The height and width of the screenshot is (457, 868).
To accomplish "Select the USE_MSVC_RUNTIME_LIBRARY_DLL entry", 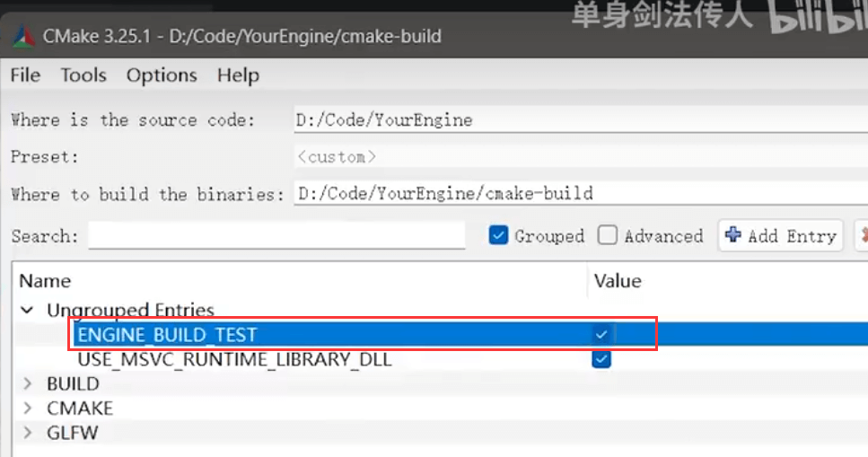I will click(234, 359).
